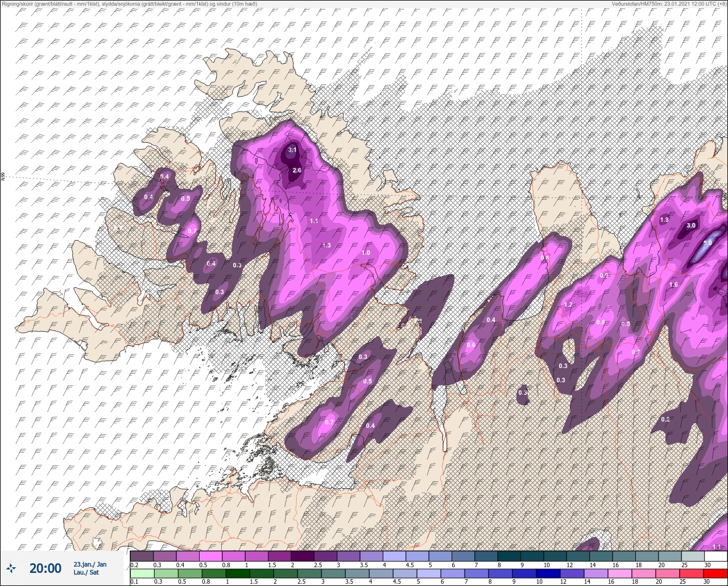Click the 1.0 precipitation value on the map
Viewport: 728px width, 586px height.
pos(366,253)
